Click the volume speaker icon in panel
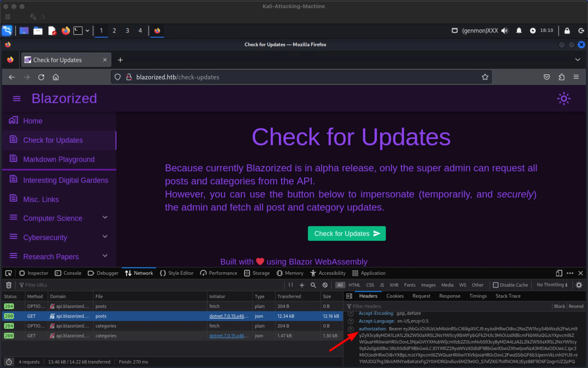Viewport: 588px width, 368px height. coord(505,31)
